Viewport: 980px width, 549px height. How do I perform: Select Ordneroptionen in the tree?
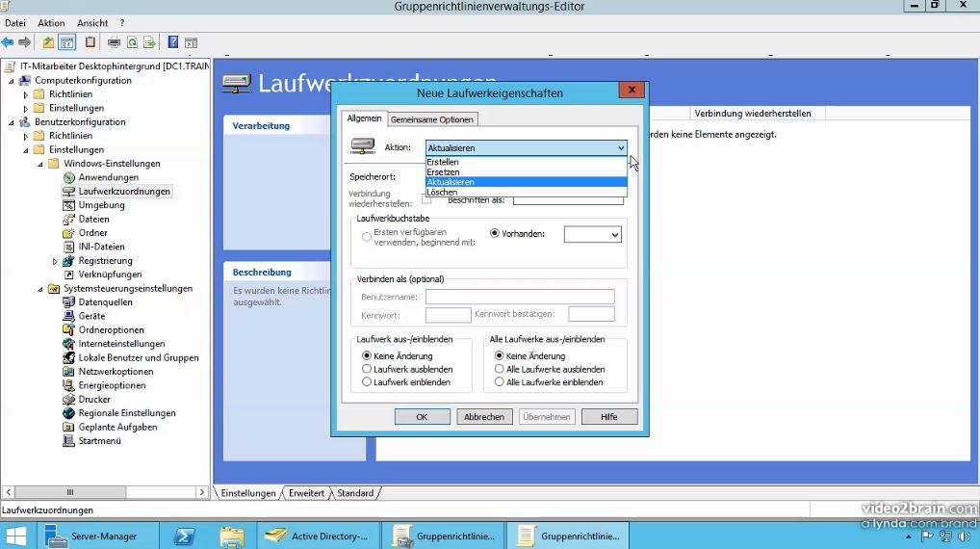point(111,329)
